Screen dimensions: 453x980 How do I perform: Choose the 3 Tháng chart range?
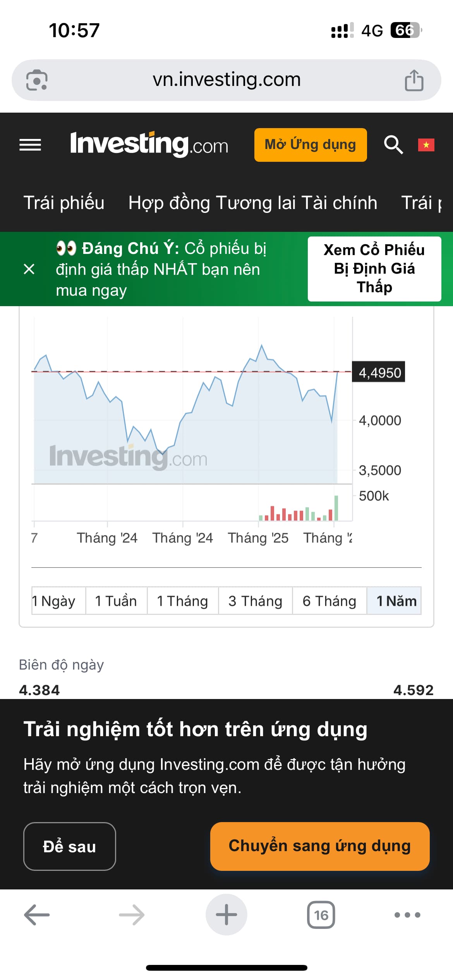pyautogui.click(x=255, y=601)
